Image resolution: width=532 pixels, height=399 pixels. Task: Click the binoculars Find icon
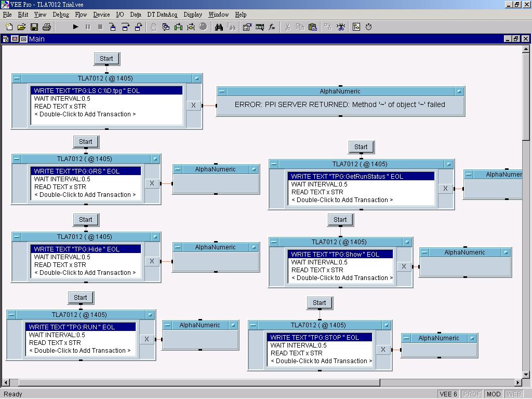(x=219, y=27)
